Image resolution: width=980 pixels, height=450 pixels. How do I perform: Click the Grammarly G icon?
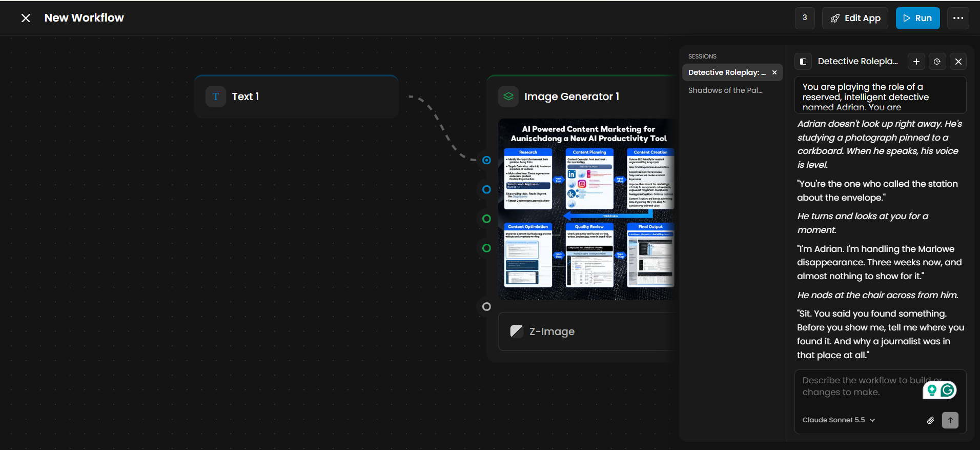948,390
